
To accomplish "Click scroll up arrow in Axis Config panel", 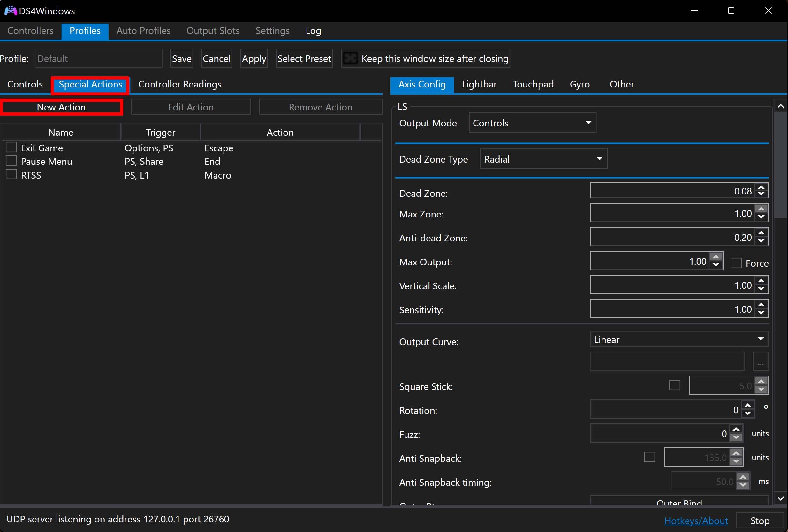I will click(781, 106).
